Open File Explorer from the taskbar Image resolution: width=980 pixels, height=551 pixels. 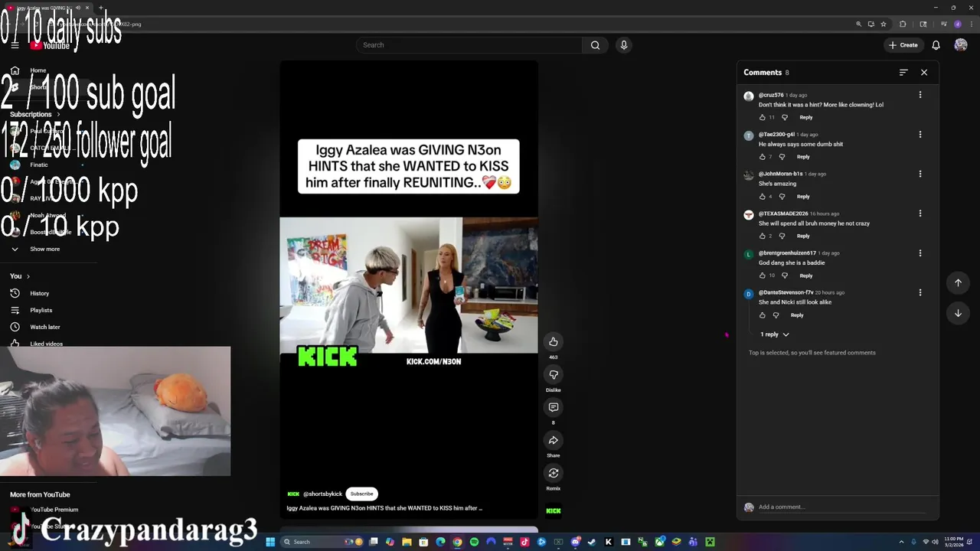pos(407,542)
